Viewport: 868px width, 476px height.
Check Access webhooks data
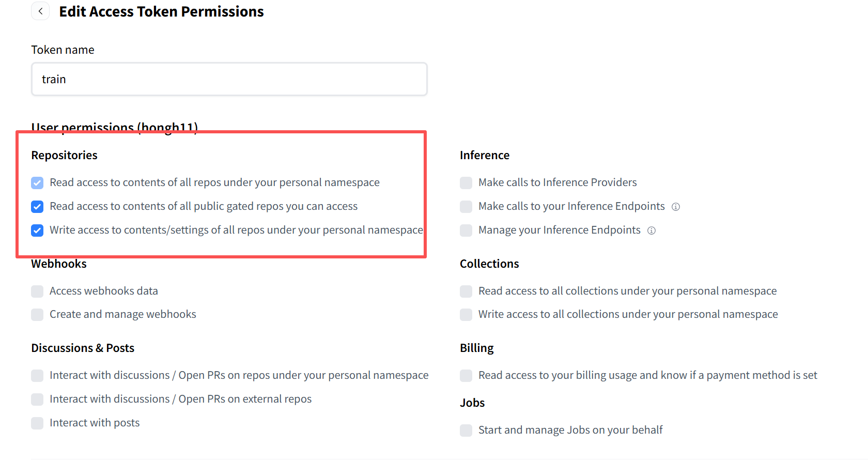pos(37,291)
